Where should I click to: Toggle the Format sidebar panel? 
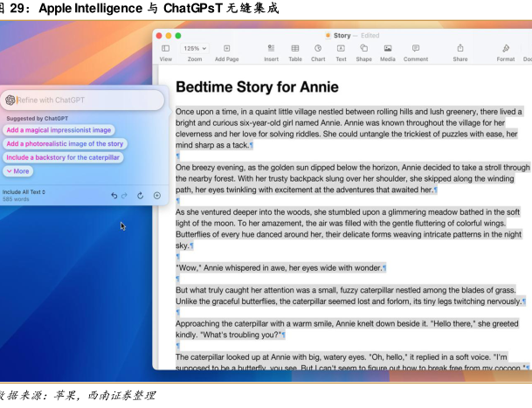(x=506, y=49)
